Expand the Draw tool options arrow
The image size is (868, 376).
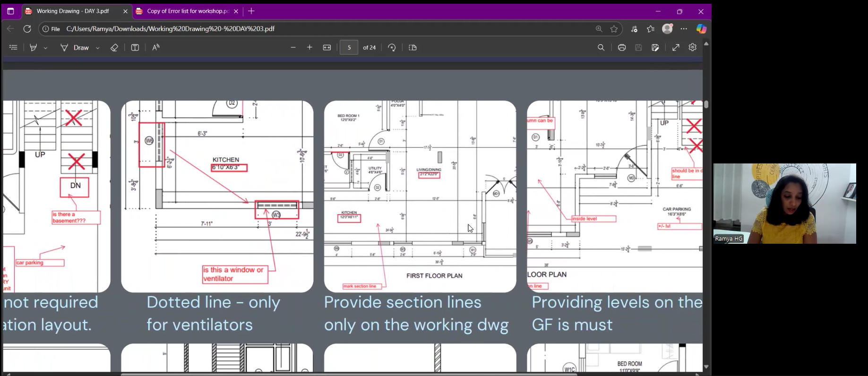click(x=98, y=48)
